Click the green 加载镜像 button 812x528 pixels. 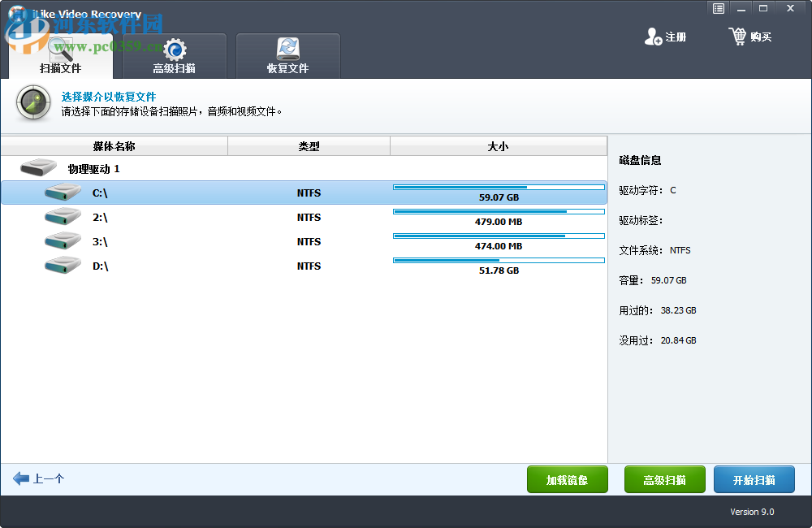(567, 479)
